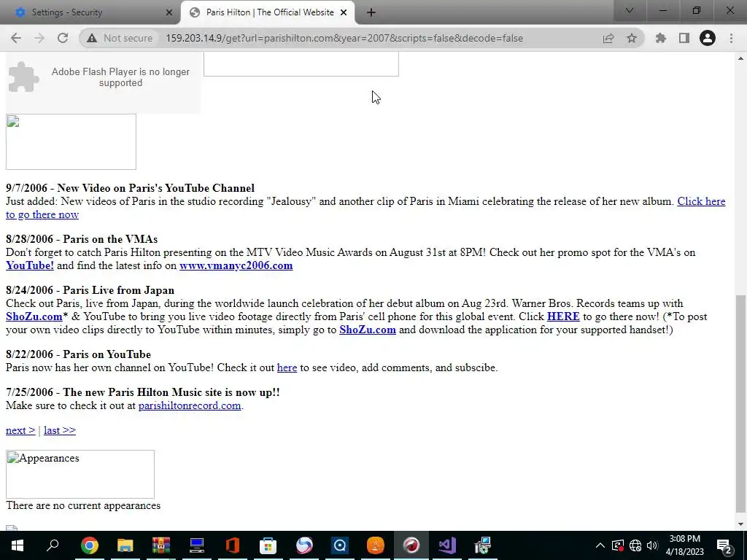Click the '8/24/2006 - Paris Live from Japan' headline
Screen dimensions: 747x560
tap(90, 290)
